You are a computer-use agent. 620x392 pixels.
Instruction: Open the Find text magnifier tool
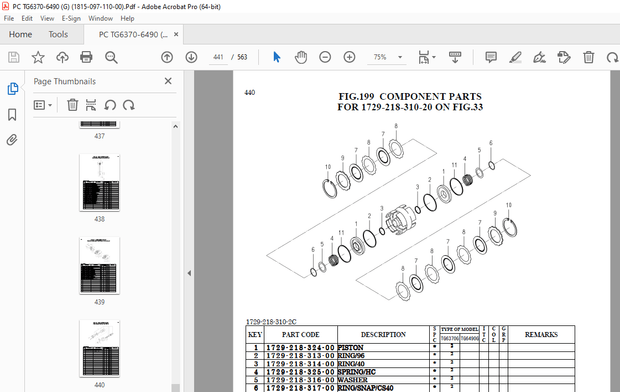click(x=111, y=57)
